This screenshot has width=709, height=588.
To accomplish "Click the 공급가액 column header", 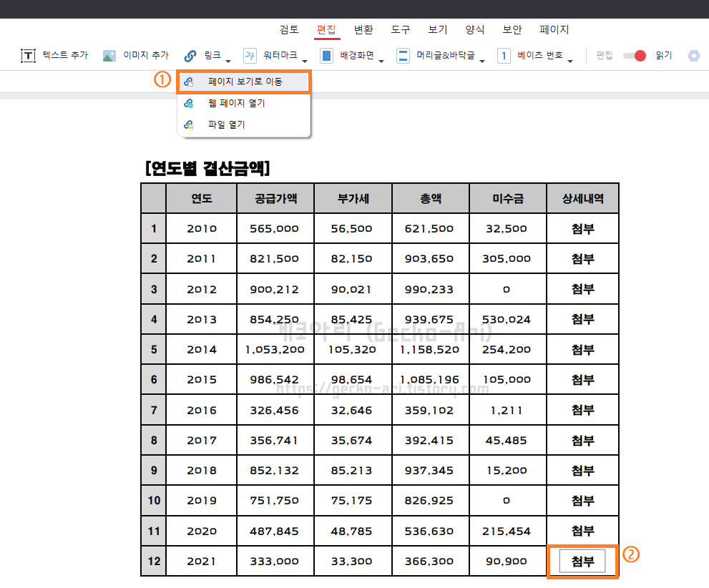I will (276, 198).
